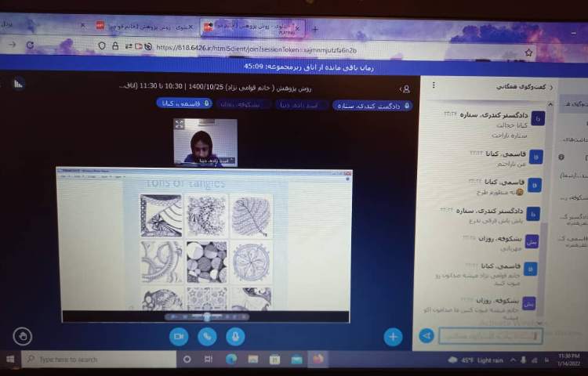Image resolution: width=588 pixels, height=376 pixels.
Task: Send chat message with arrow button
Action: click(426, 335)
